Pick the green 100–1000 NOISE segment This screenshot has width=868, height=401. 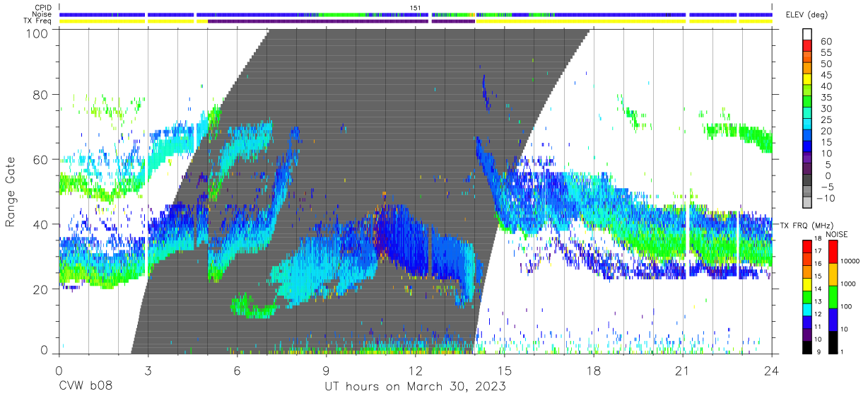click(x=833, y=296)
